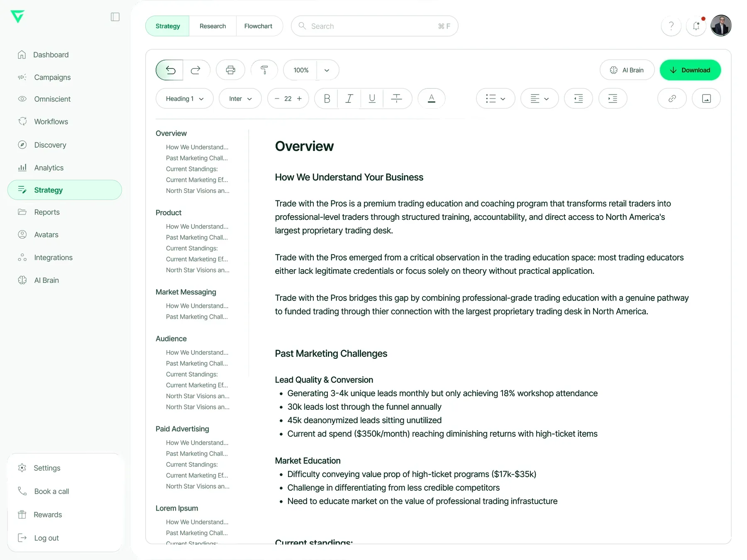Switch to the Research tab
Screen dimensions: 747x560
tap(212, 26)
